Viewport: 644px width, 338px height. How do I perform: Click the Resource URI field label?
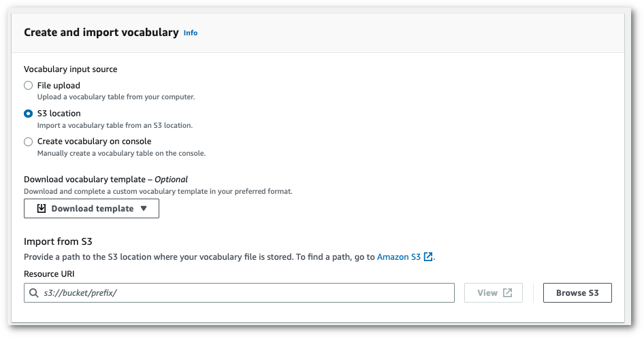(x=49, y=273)
